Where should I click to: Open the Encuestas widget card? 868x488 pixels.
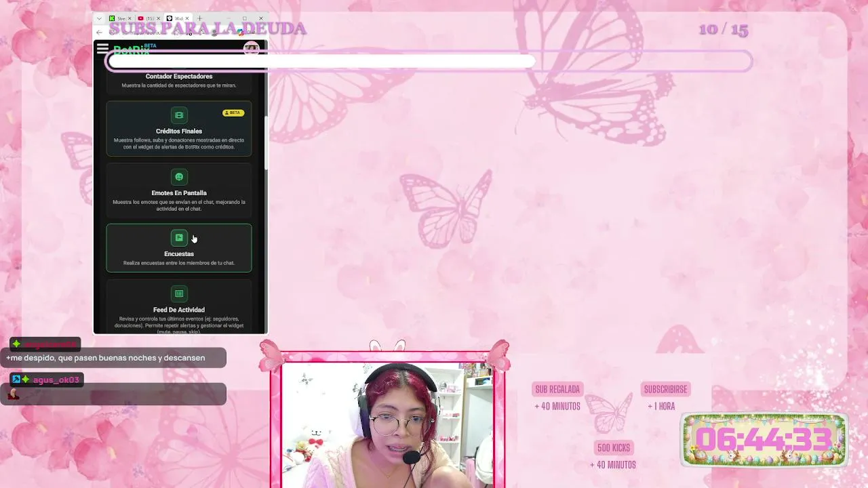click(179, 248)
